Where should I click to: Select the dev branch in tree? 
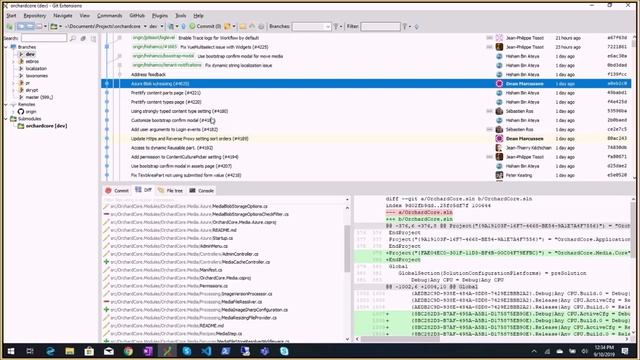pyautogui.click(x=30, y=54)
